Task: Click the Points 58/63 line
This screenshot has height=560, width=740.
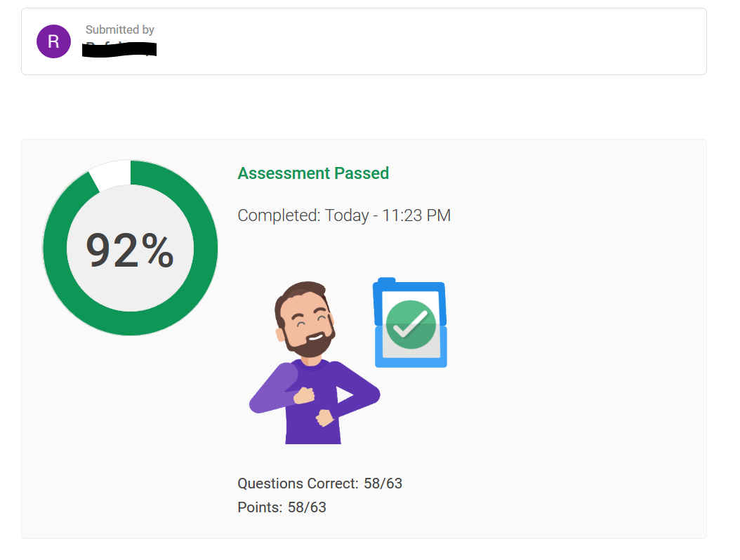Action: pyautogui.click(x=282, y=507)
